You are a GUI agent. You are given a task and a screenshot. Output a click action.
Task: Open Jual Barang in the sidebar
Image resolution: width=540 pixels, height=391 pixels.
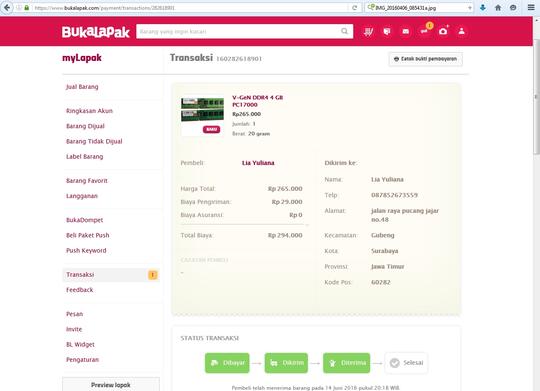(x=82, y=87)
